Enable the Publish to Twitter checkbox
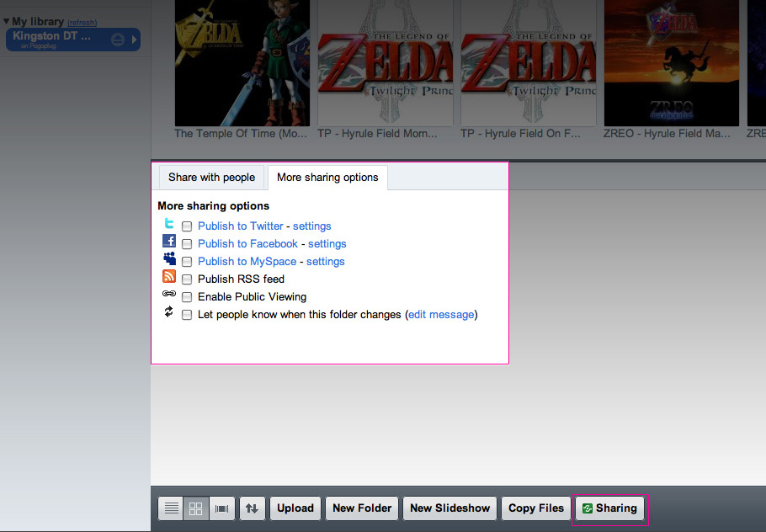This screenshot has height=532, width=766. tap(187, 226)
